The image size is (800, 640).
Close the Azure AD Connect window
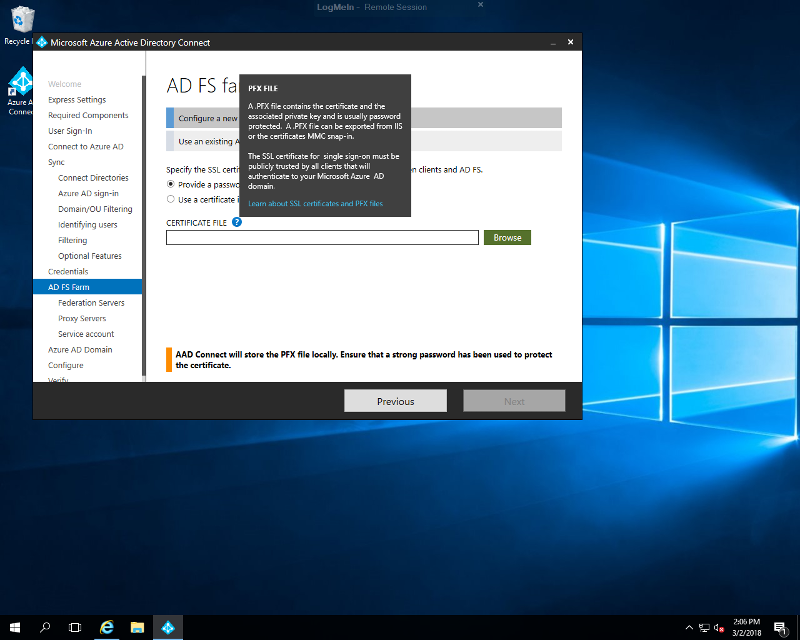pos(570,42)
